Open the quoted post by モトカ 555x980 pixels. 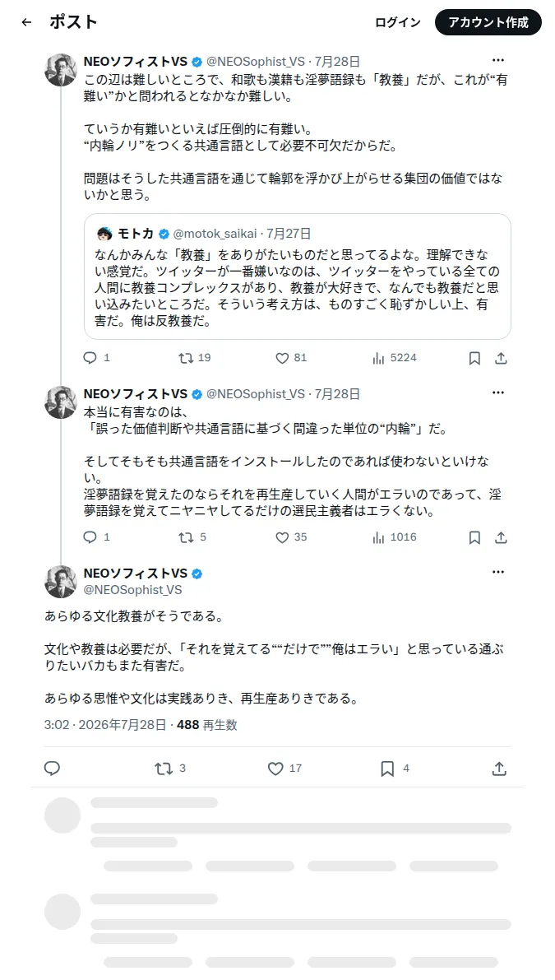tap(298, 276)
